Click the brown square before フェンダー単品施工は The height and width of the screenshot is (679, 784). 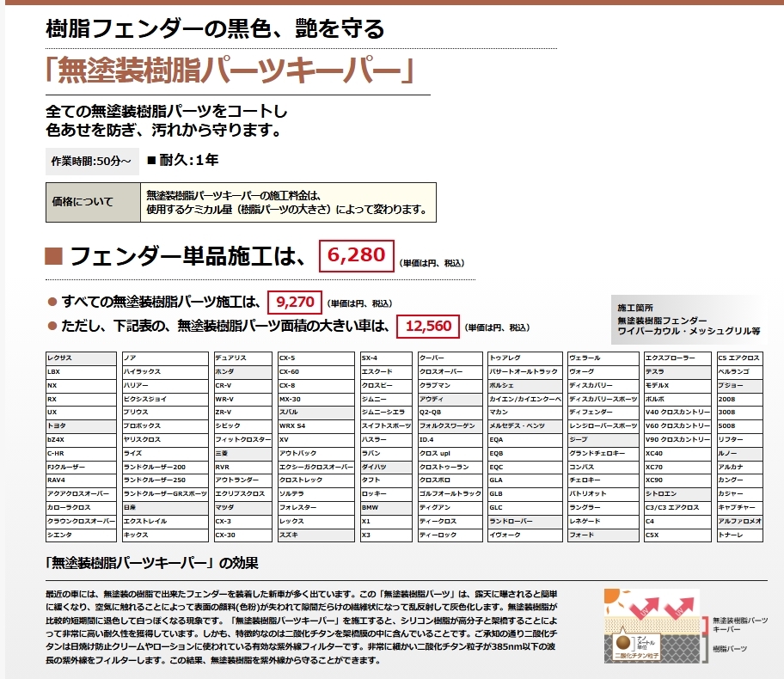point(53,256)
